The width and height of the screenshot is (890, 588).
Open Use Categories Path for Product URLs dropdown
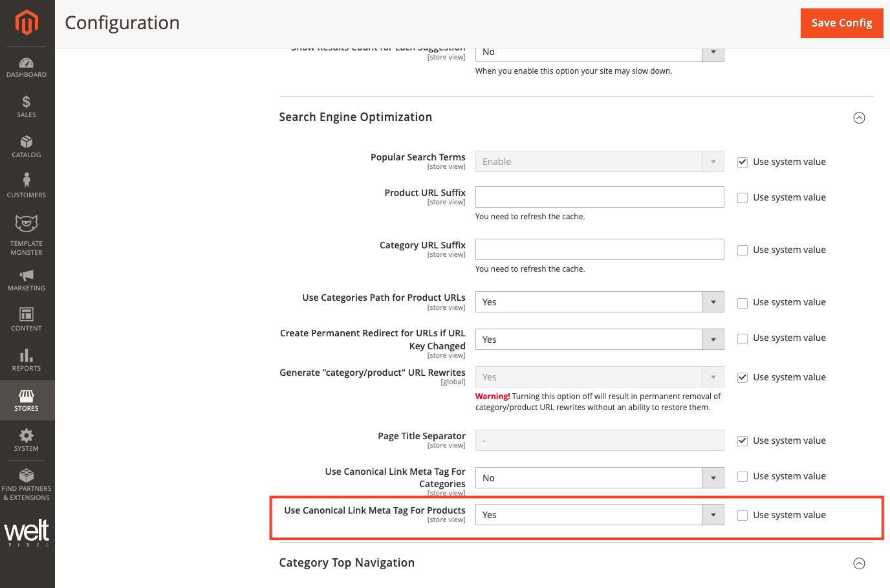coord(599,302)
